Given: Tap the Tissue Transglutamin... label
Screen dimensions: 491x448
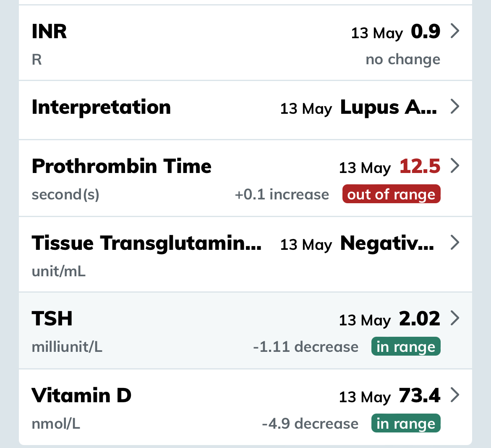Looking at the screenshot, I should point(146,243).
